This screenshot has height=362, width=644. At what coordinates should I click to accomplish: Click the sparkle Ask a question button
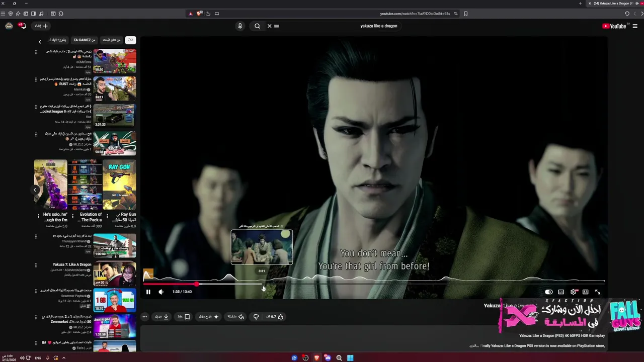[x=209, y=317]
